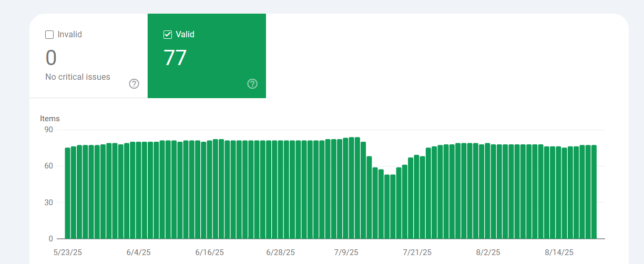Enable the Invalid checkbox

click(49, 35)
